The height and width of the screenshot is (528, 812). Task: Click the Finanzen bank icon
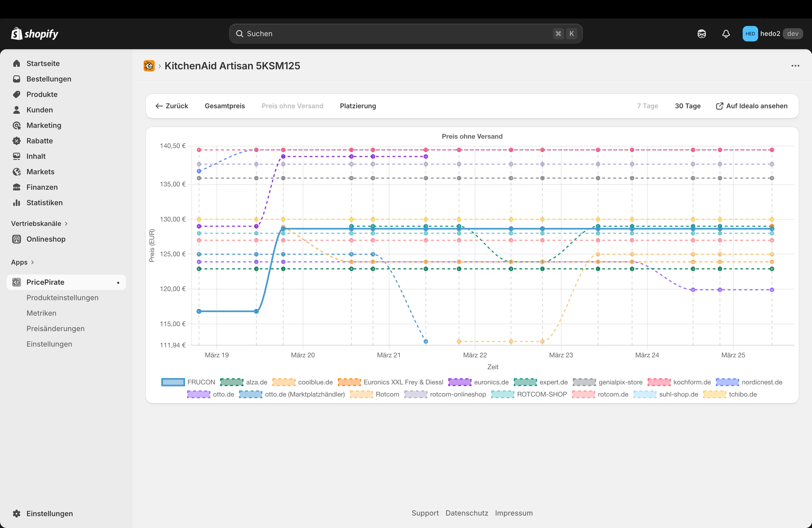16,187
